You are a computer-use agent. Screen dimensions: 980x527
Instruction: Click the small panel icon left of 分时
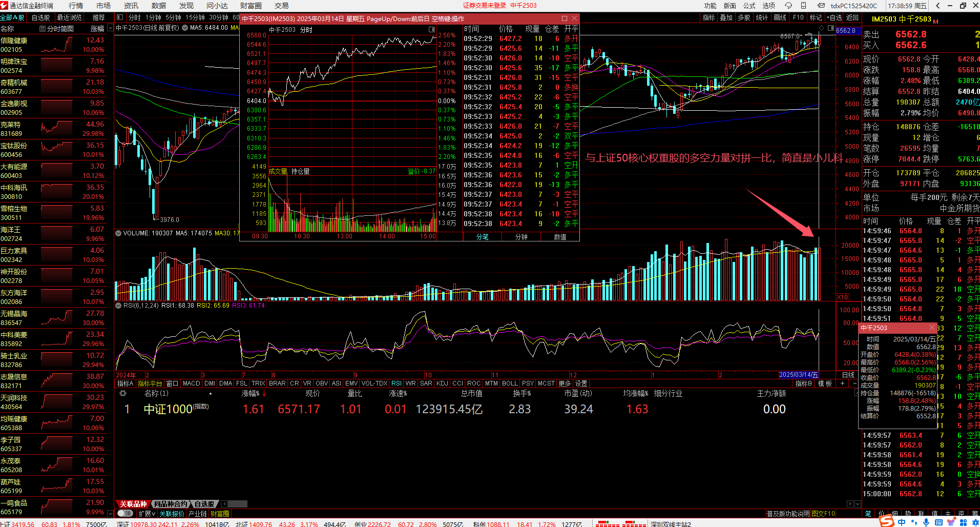click(120, 17)
